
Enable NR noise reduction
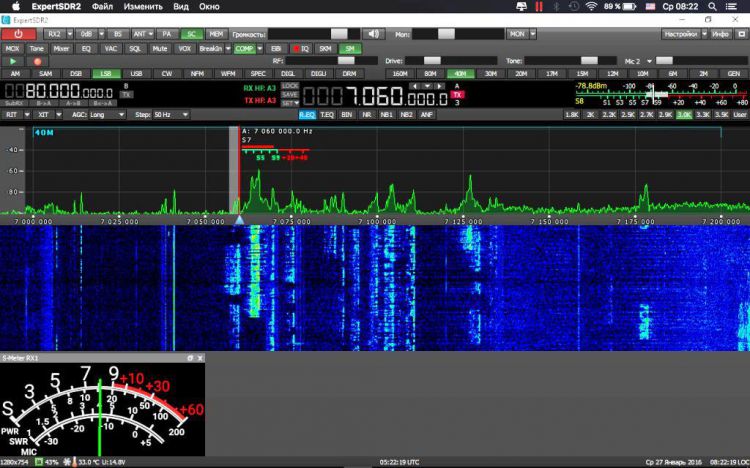(366, 114)
